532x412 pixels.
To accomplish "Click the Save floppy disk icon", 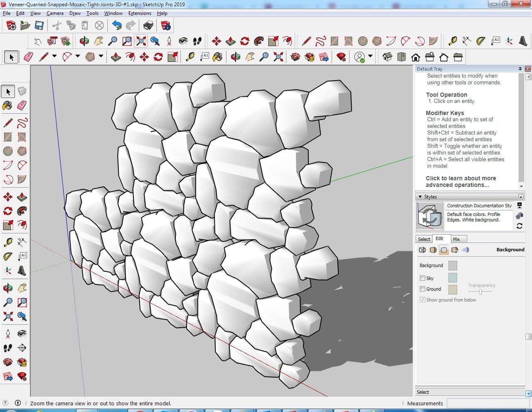I will tap(39, 26).
